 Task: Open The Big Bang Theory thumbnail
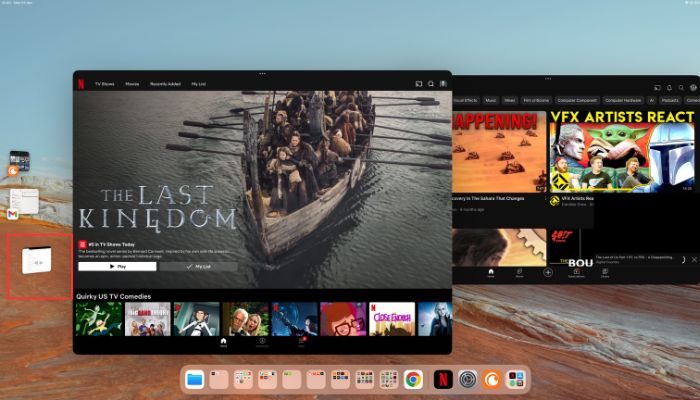pos(148,319)
